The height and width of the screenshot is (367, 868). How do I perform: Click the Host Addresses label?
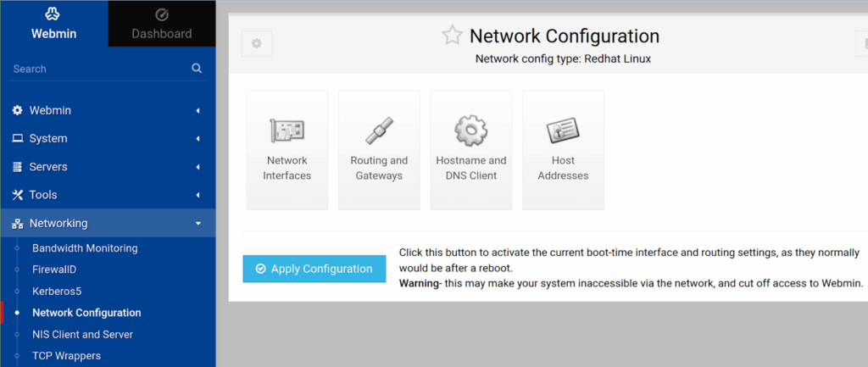tap(563, 169)
